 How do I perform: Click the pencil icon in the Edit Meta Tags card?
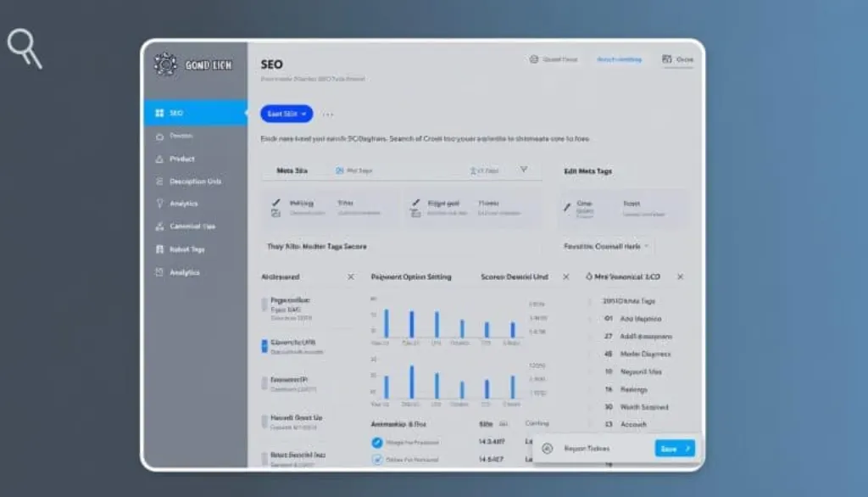pos(567,207)
